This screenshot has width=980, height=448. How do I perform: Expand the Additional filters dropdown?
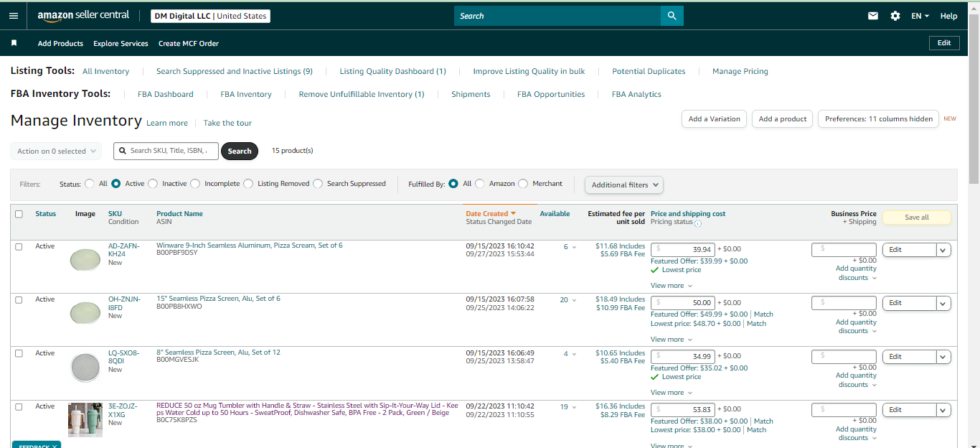pos(624,185)
